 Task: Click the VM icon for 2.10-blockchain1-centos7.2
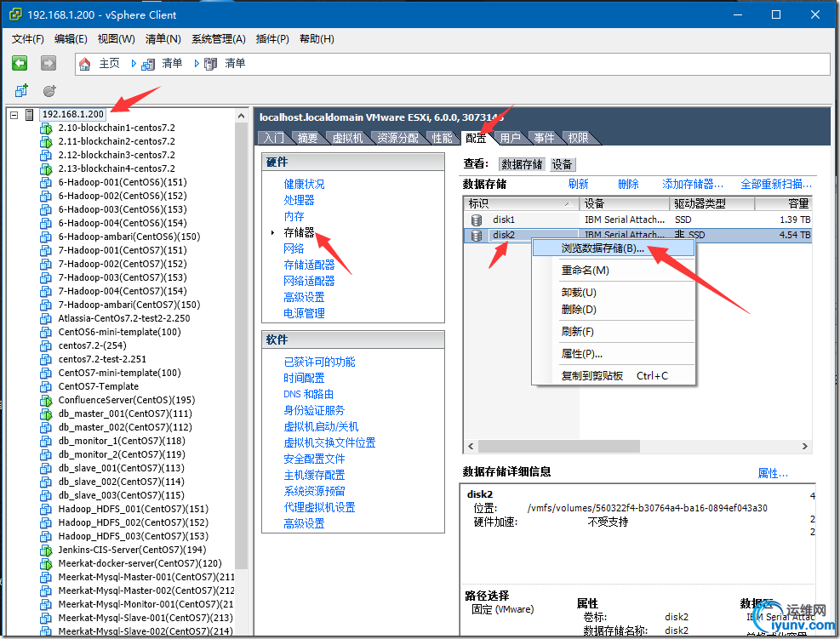tap(46, 128)
